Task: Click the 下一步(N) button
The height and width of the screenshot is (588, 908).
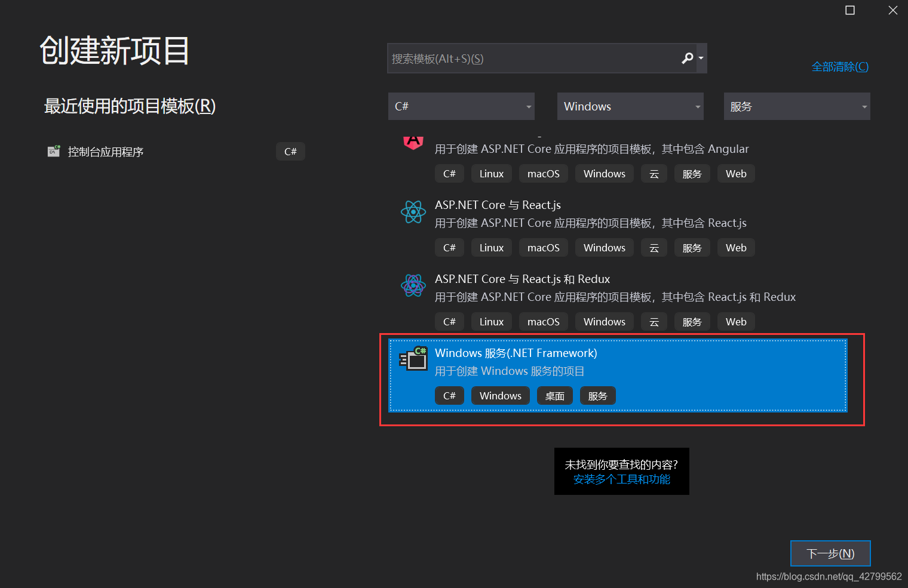Action: coord(830,553)
